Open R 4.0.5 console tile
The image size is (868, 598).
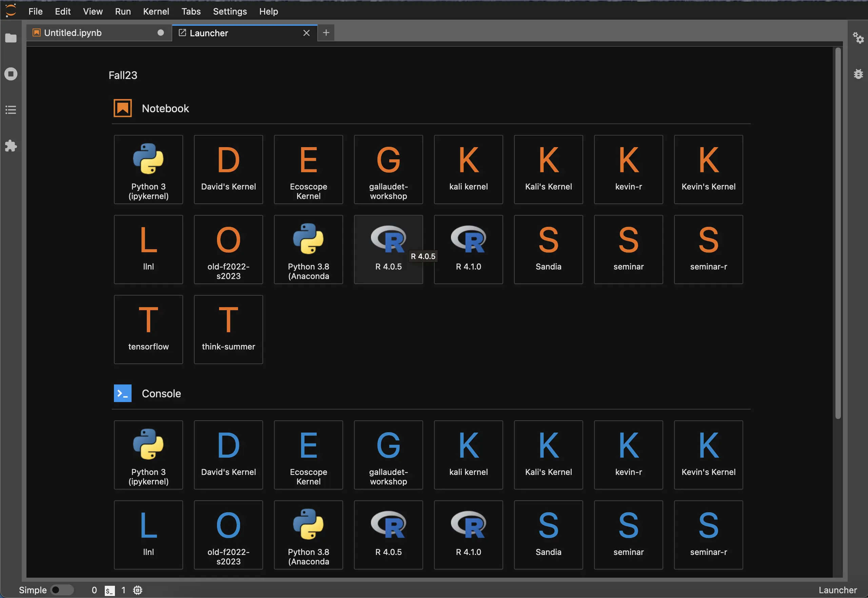(388, 535)
